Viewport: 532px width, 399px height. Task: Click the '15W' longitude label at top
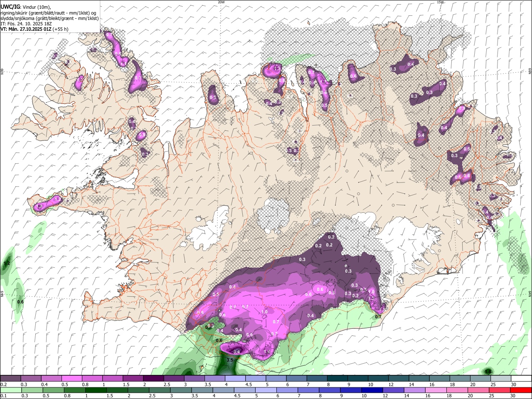coord(440,2)
